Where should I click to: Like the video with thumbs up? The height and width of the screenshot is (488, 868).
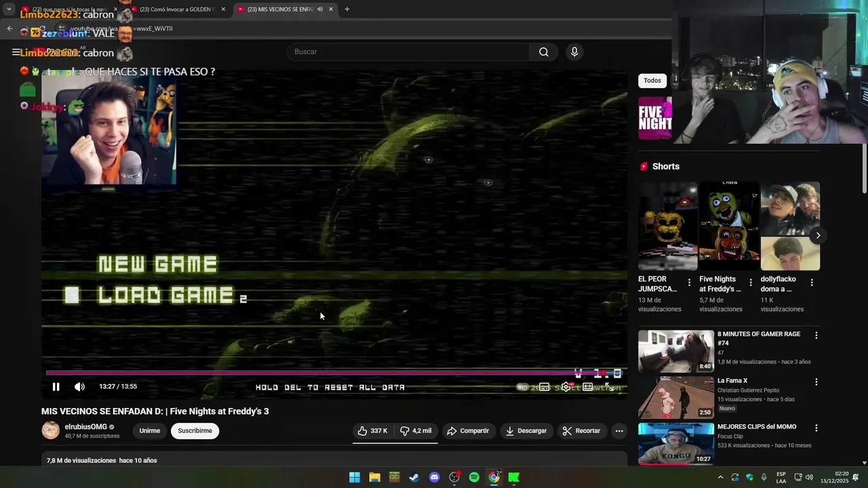(372, 431)
